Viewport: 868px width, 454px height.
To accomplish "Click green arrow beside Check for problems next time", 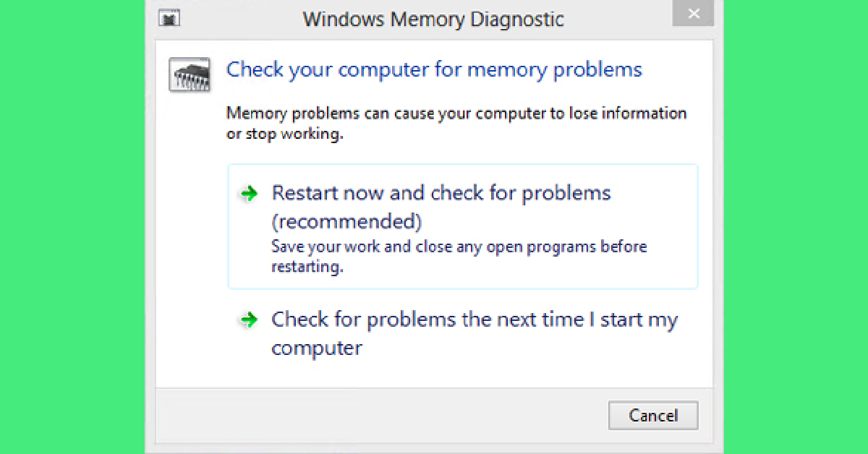I will point(249,320).
